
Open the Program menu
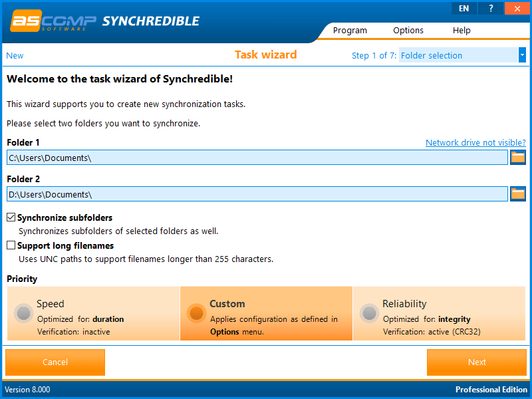pos(350,30)
